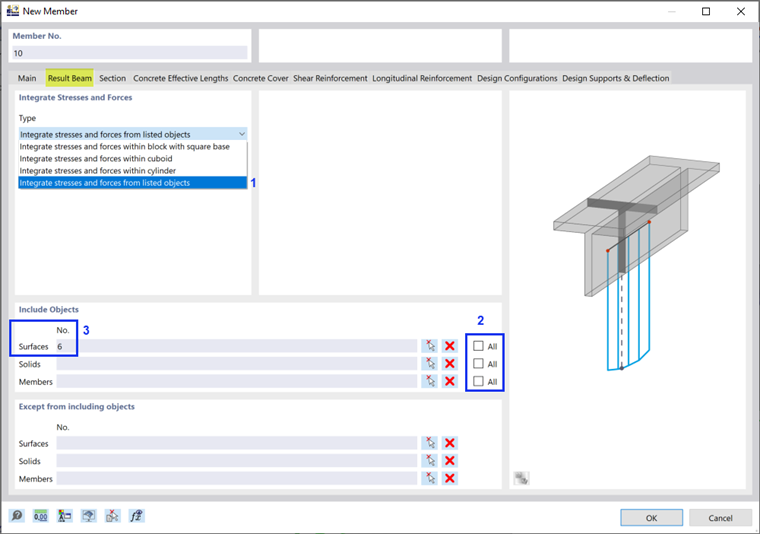The width and height of the screenshot is (760, 534).
Task: Open the Design Configurations tab
Action: click(517, 78)
